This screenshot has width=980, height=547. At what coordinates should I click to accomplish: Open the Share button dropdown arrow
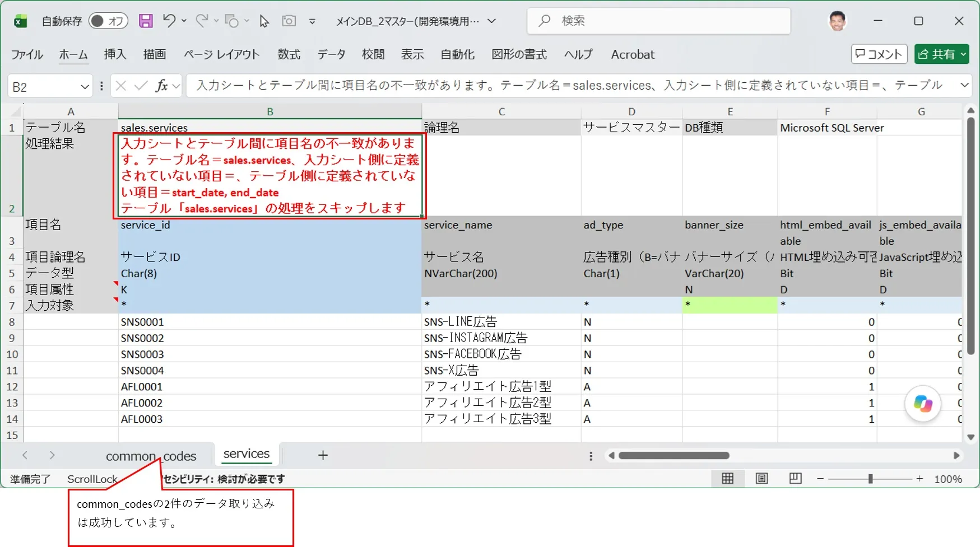(x=963, y=54)
